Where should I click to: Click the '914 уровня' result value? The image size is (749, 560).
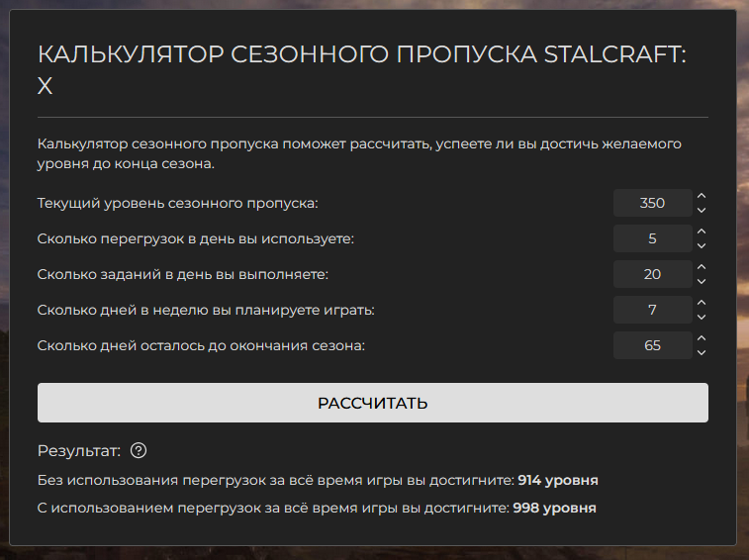(558, 480)
